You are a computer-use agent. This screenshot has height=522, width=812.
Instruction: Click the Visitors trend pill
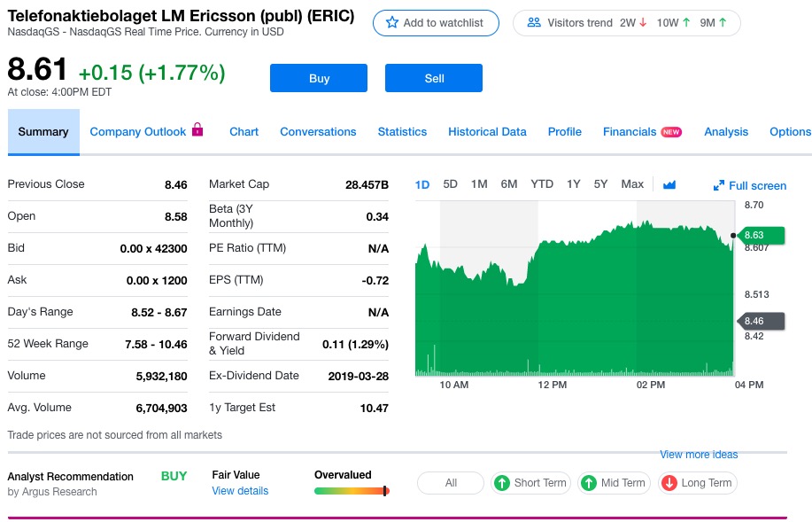click(627, 23)
